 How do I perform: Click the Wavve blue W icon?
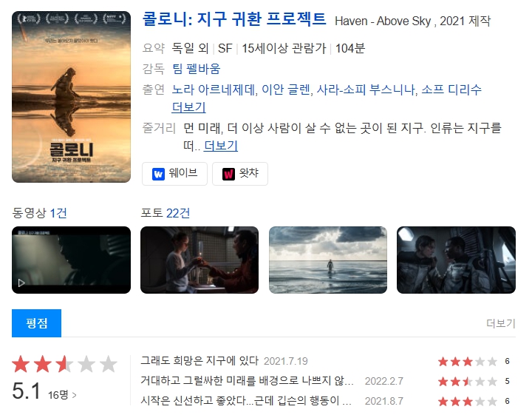pyautogui.click(x=158, y=174)
